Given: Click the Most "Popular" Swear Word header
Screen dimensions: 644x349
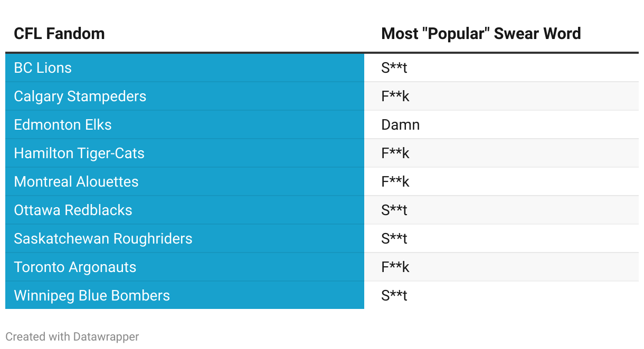Looking at the screenshot, I should (480, 34).
